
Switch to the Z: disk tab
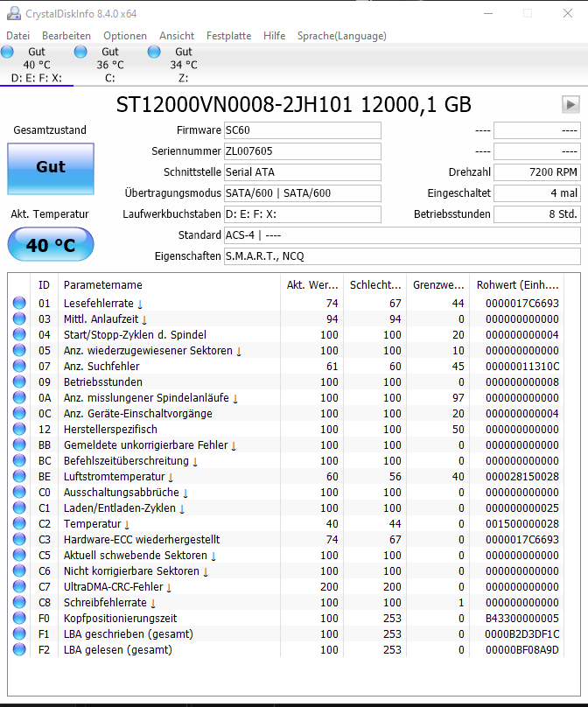click(184, 65)
